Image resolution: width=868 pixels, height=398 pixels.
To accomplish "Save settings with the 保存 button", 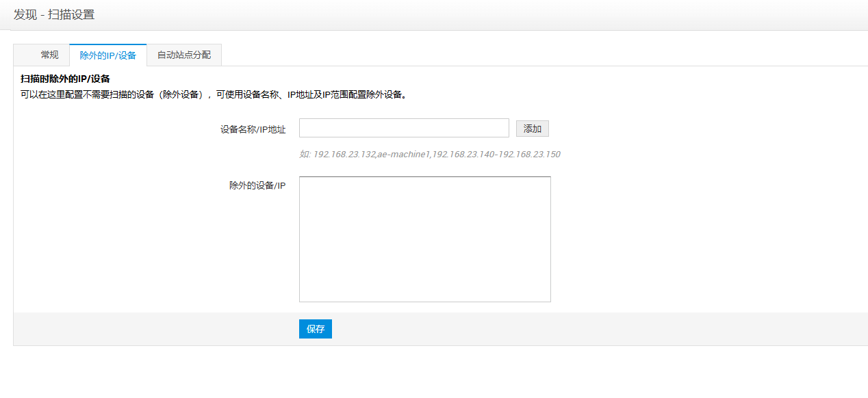I will 316,329.
